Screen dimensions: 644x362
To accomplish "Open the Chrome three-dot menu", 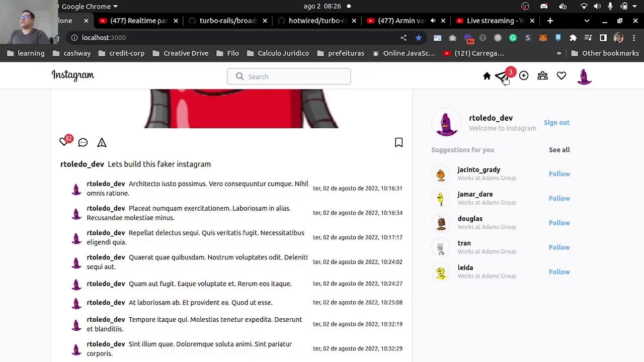I will (634, 38).
